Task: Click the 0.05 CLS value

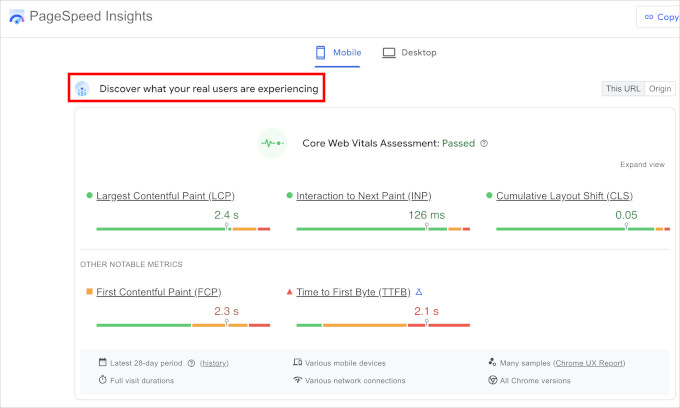Action: [x=626, y=215]
